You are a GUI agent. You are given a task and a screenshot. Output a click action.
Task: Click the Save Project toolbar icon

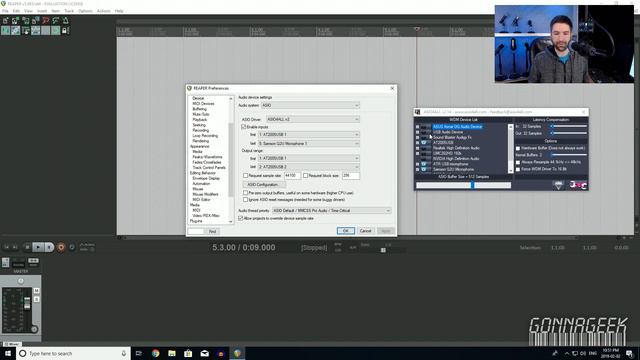coord(25,20)
